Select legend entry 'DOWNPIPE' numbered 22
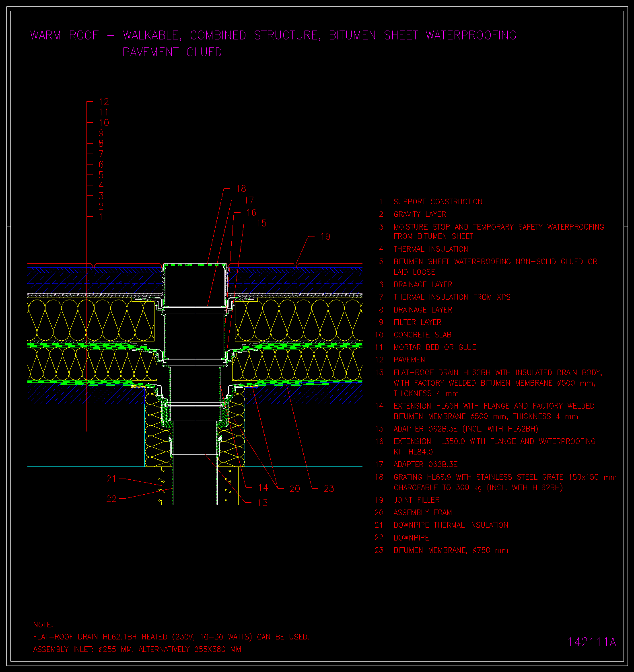The image size is (634, 672). point(411,538)
